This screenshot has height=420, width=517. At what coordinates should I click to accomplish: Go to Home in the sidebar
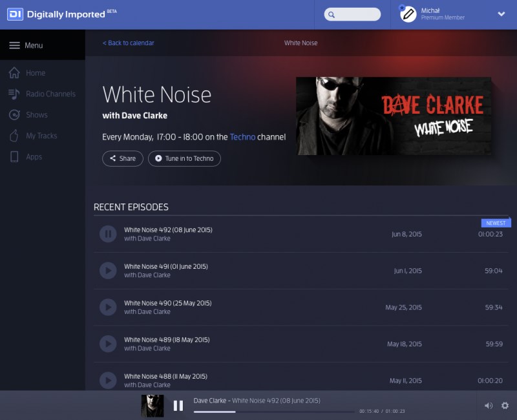[x=36, y=73]
